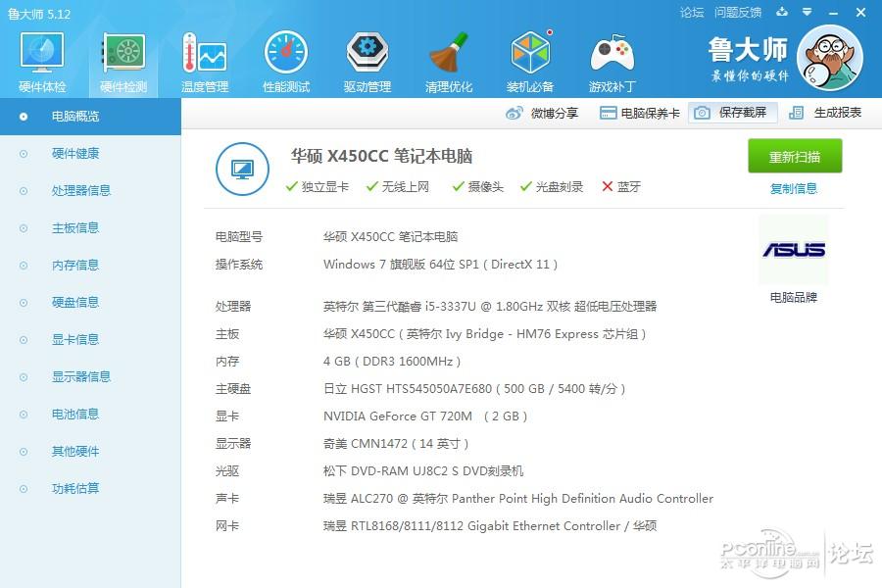The height and width of the screenshot is (588, 882).
Task: Open title bar dropdown menu arrow
Action: [808, 12]
